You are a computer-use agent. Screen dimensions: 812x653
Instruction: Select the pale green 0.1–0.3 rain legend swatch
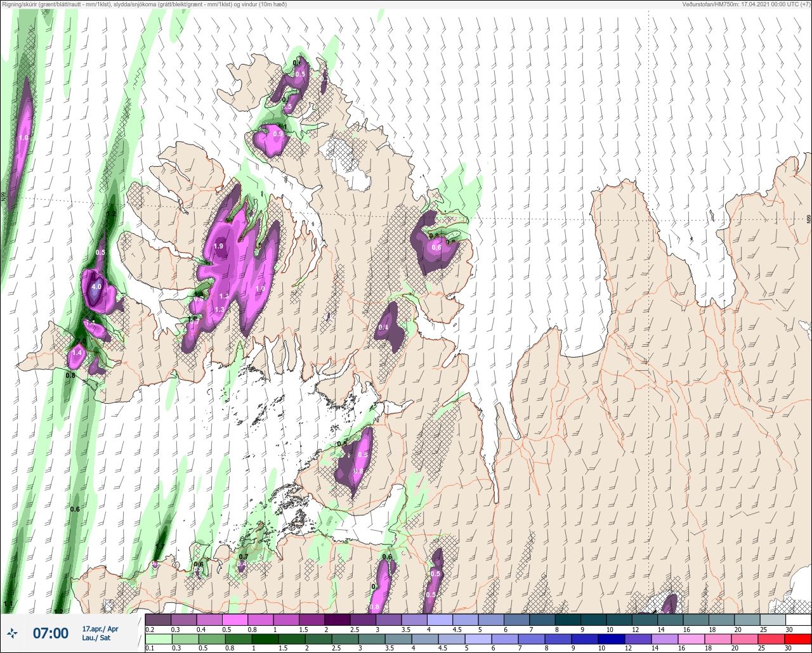(158, 638)
